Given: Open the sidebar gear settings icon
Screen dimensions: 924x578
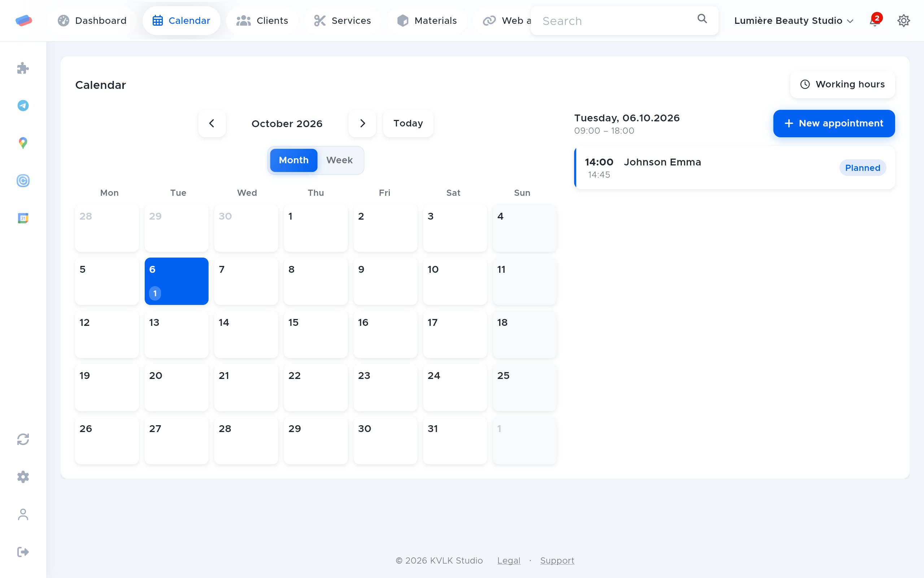Looking at the screenshot, I should pyautogui.click(x=23, y=477).
